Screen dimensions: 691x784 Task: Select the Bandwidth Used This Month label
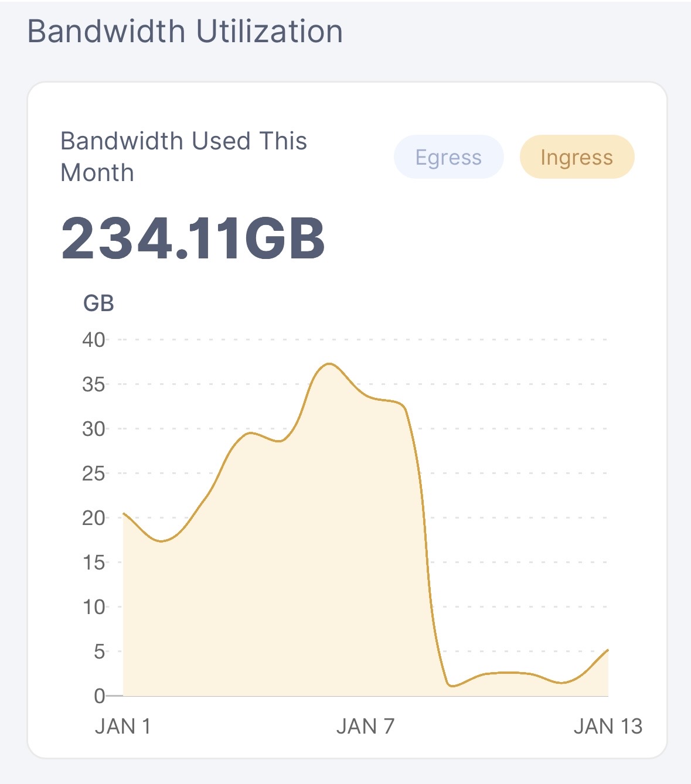(x=183, y=156)
